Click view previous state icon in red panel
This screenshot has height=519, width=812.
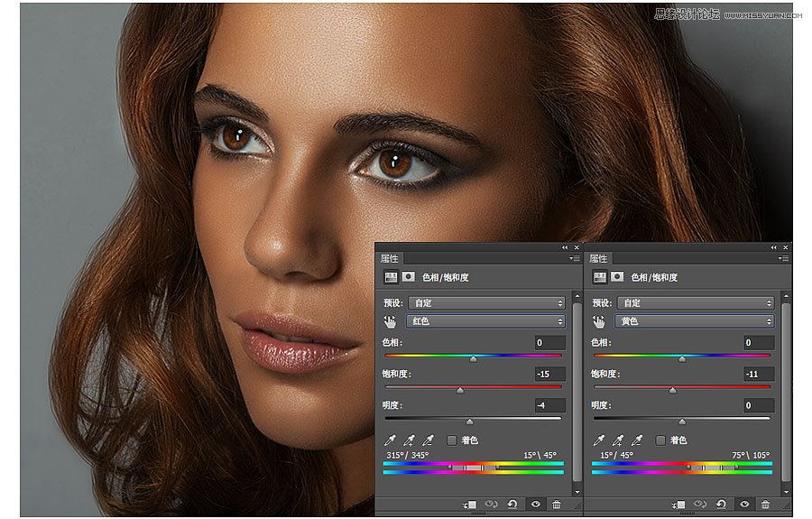pyautogui.click(x=491, y=504)
